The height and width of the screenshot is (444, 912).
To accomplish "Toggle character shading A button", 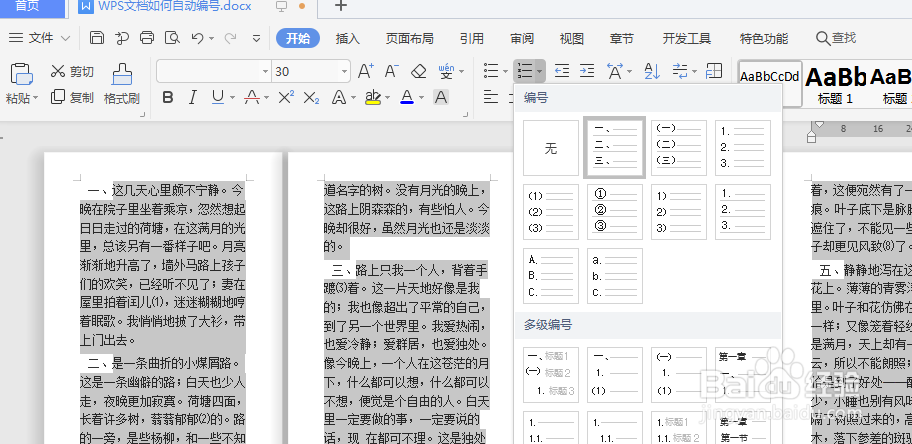I will coord(441,97).
